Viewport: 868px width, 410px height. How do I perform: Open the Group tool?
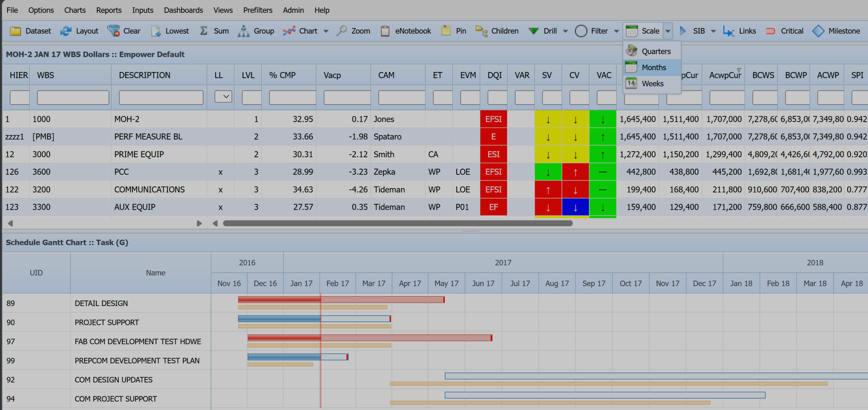coord(257,31)
